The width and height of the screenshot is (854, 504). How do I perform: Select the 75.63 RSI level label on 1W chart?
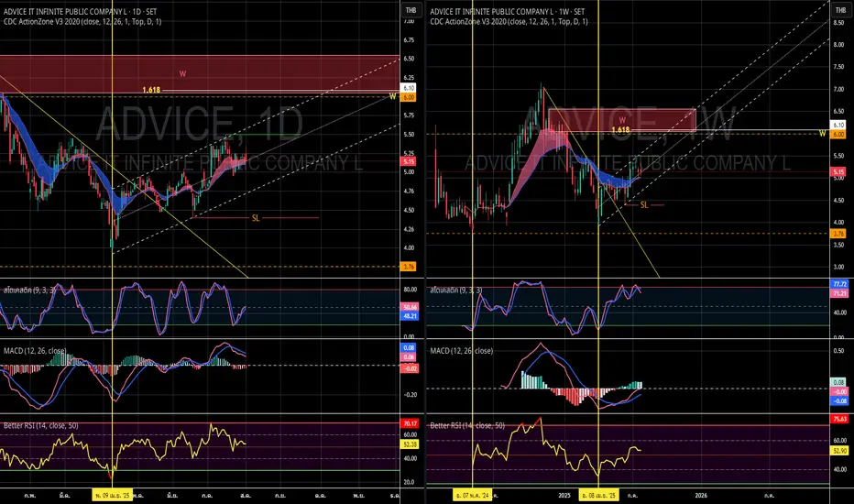(x=839, y=419)
